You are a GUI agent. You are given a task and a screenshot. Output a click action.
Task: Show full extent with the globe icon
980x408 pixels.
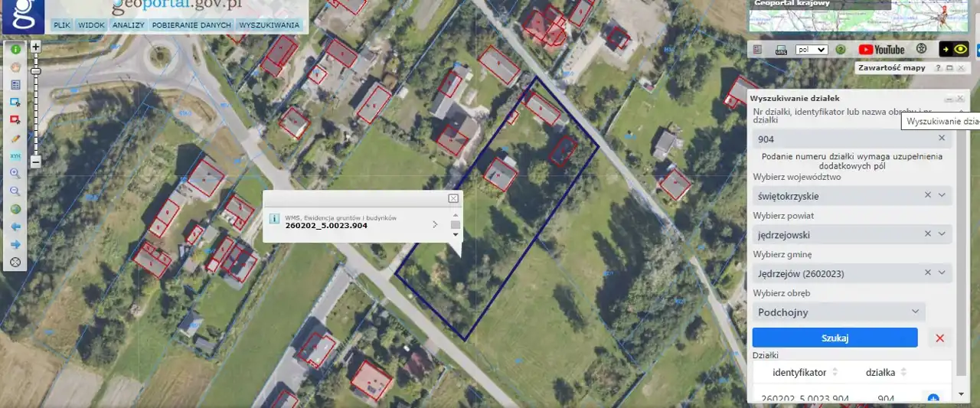(15, 209)
